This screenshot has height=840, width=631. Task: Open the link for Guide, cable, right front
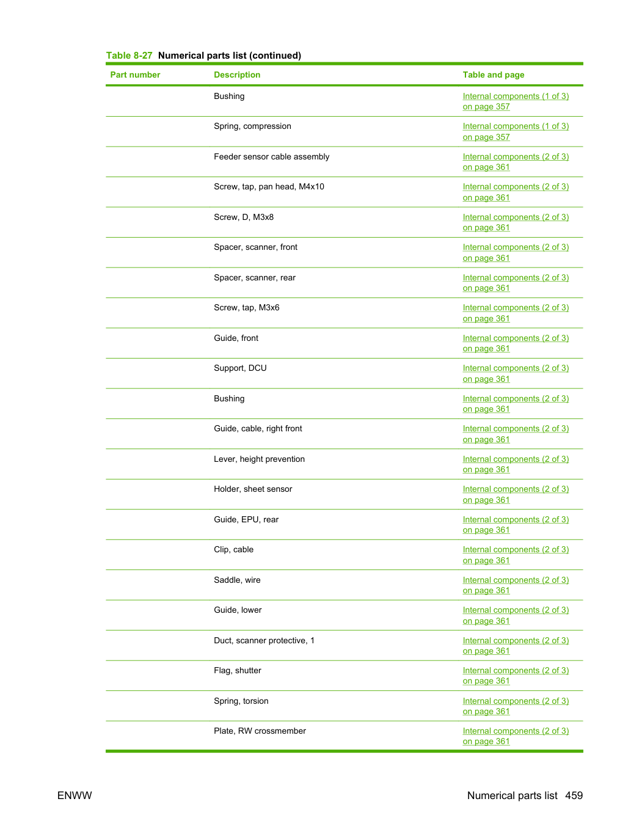[516, 434]
